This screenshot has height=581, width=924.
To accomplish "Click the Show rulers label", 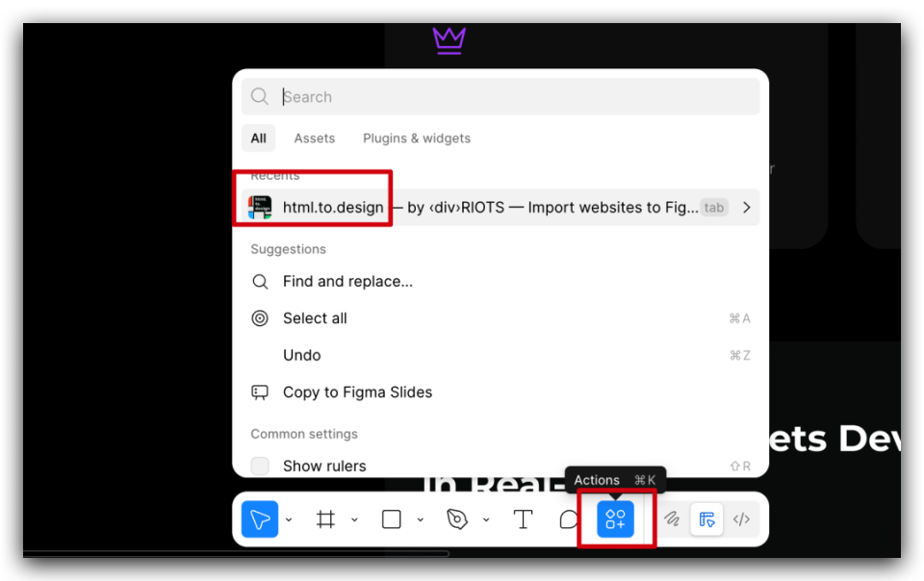I will click(x=324, y=467).
